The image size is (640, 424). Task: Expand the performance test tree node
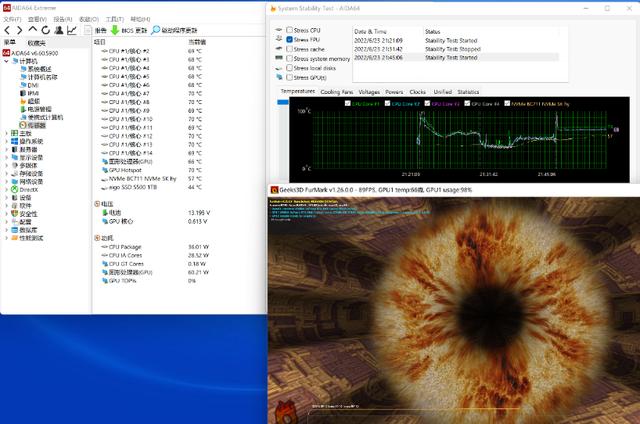6,238
